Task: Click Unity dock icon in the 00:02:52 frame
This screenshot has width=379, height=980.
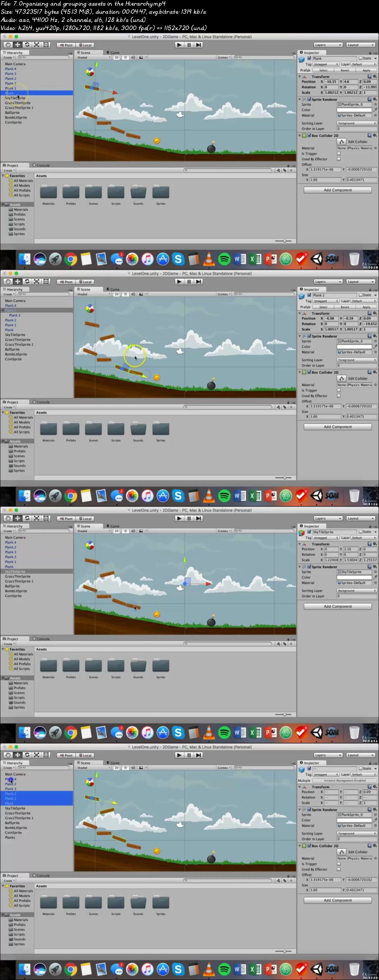Action: pyautogui.click(x=316, y=732)
